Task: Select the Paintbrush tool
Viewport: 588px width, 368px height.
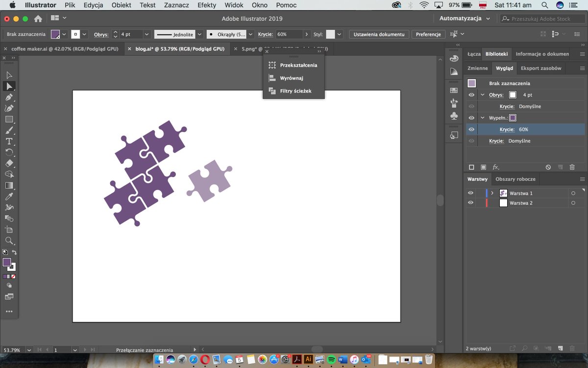Action: [9, 131]
